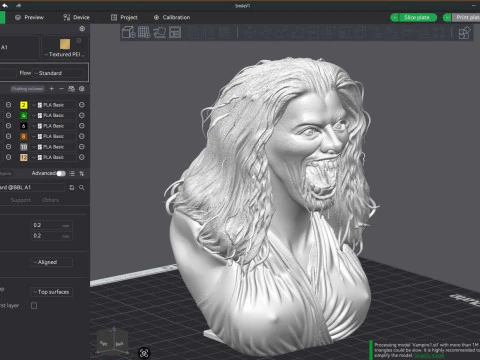480x360 pixels.
Task: Click list icon beside Advanced toggle
Action: [x=72, y=173]
